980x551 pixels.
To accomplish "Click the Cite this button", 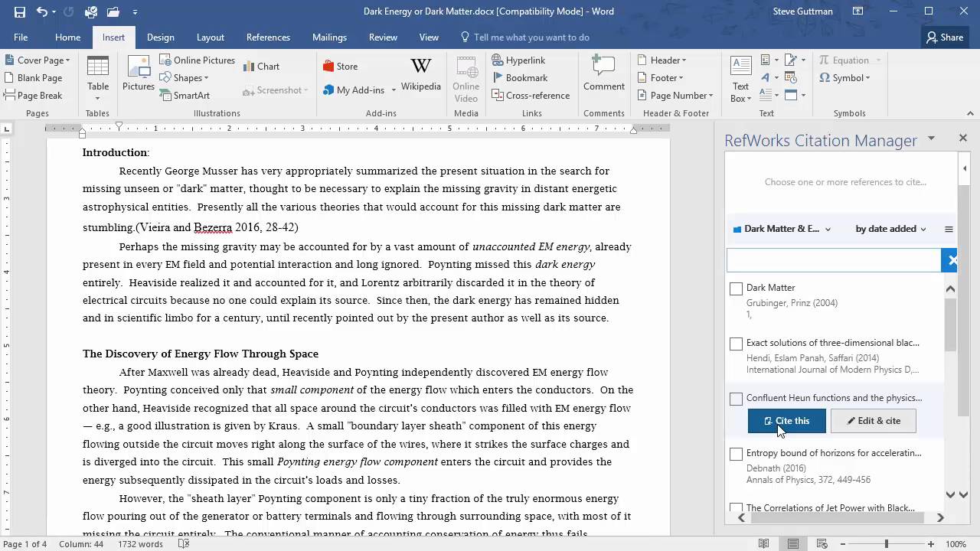I will point(787,421).
